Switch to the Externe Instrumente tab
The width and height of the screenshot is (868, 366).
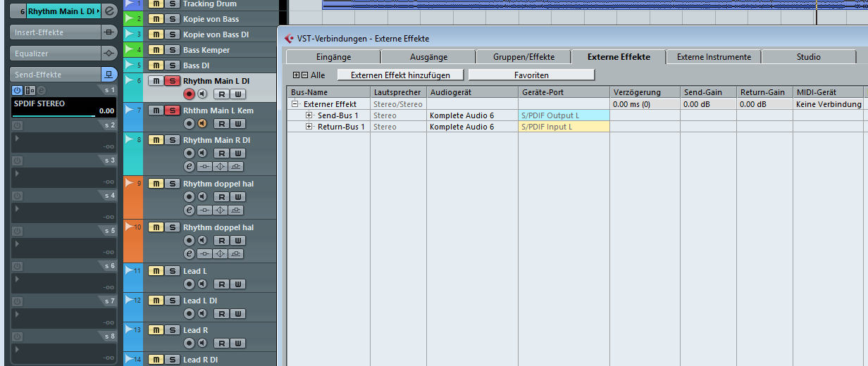click(x=714, y=57)
